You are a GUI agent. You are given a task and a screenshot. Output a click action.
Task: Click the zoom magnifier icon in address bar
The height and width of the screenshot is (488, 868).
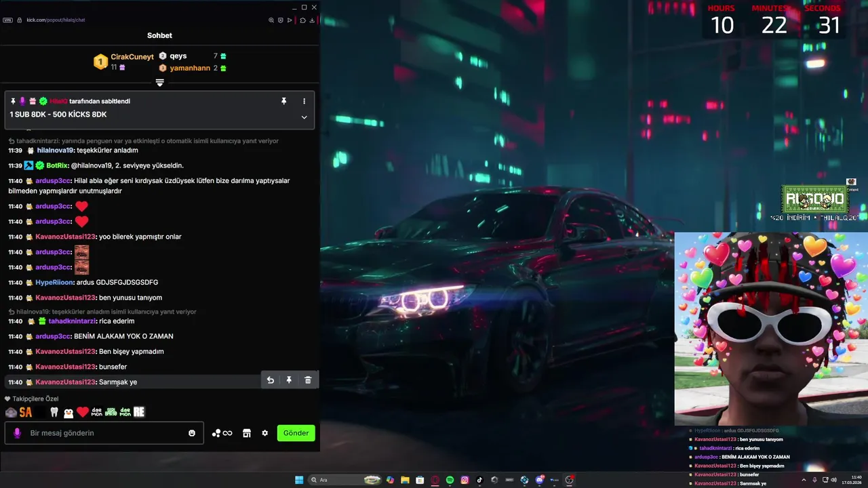pyautogui.click(x=271, y=20)
